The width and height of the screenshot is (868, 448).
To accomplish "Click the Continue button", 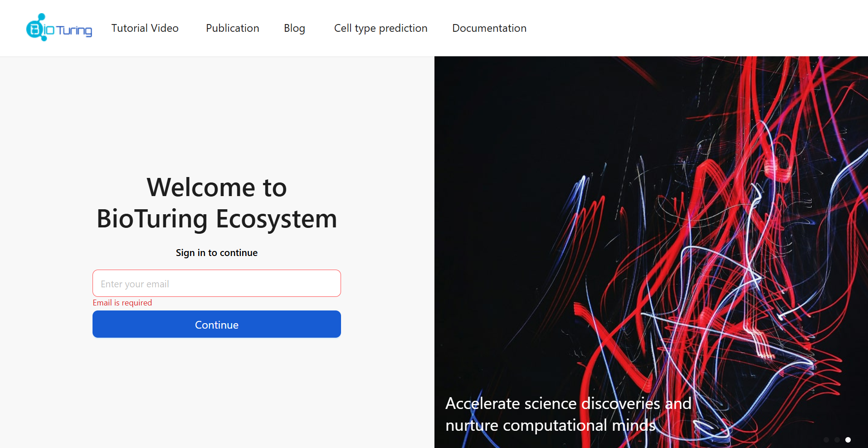I will pyautogui.click(x=216, y=324).
